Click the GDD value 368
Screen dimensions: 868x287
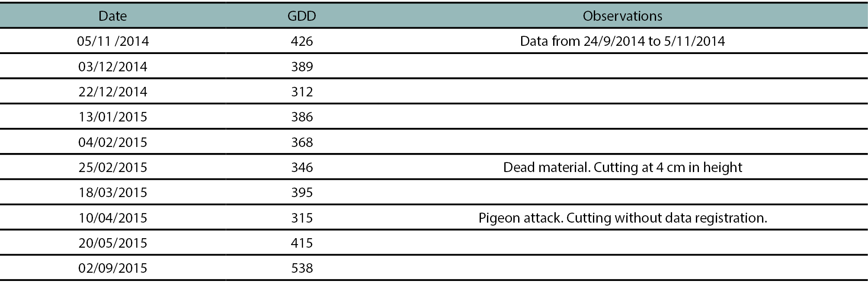(301, 142)
